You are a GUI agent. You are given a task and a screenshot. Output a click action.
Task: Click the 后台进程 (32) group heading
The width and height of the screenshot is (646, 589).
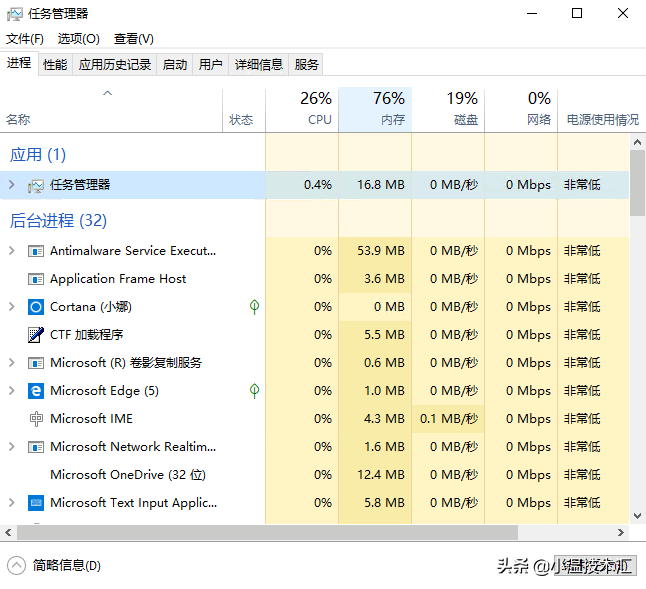coord(58,220)
